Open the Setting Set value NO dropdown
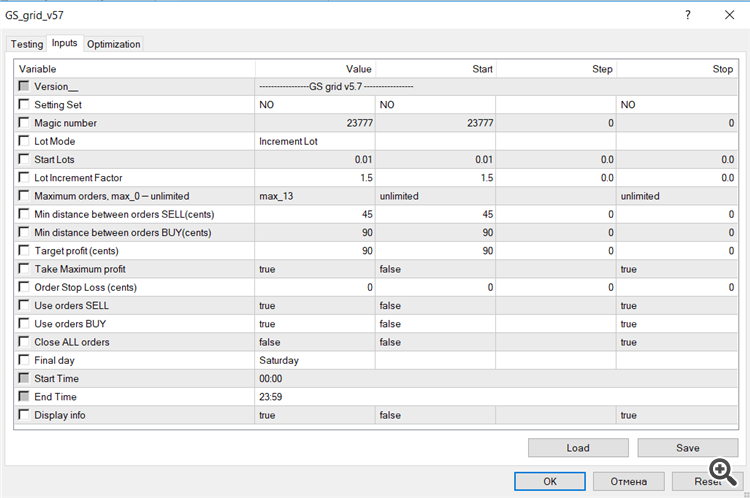750x498 pixels. click(x=315, y=105)
